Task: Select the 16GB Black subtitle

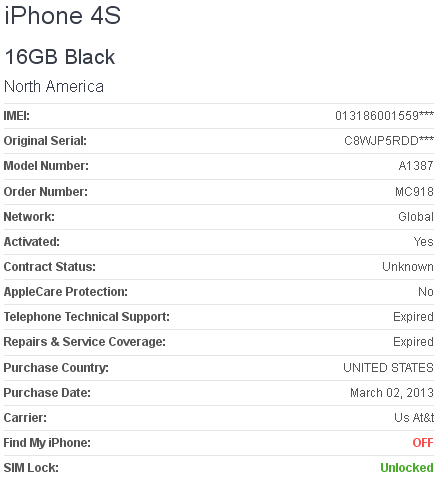Action: coord(60,56)
